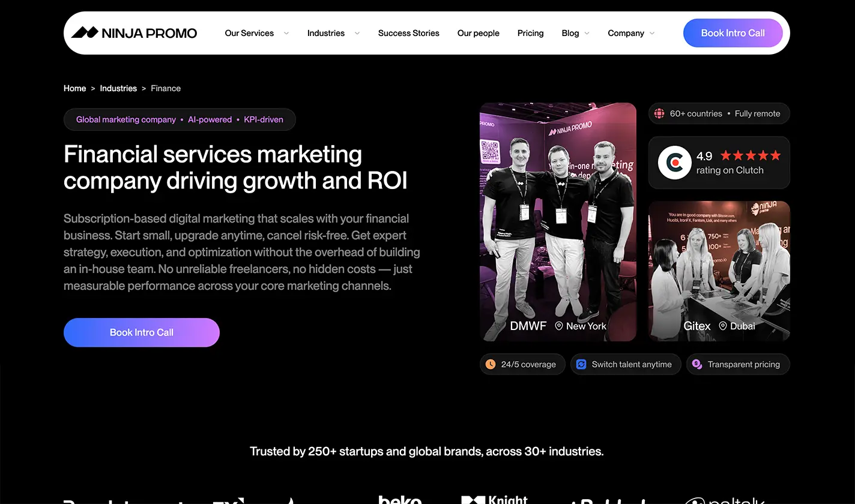Click the Ninja Promo logo
855x504 pixels.
click(134, 33)
